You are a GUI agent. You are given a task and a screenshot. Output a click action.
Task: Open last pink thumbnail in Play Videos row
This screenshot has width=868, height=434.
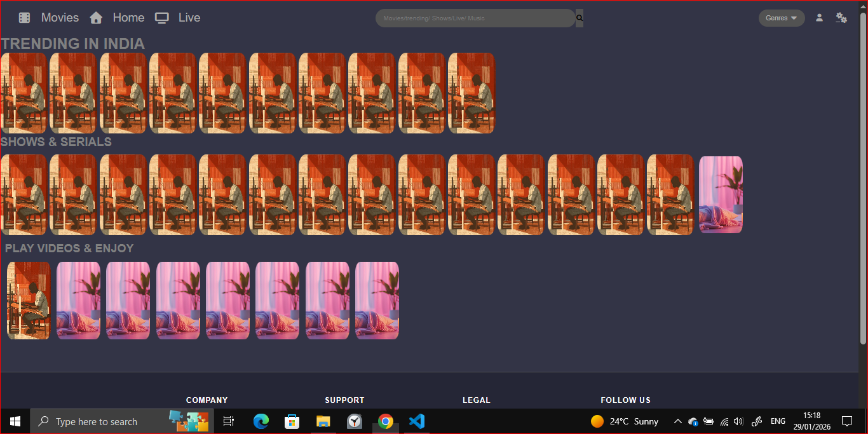click(377, 300)
